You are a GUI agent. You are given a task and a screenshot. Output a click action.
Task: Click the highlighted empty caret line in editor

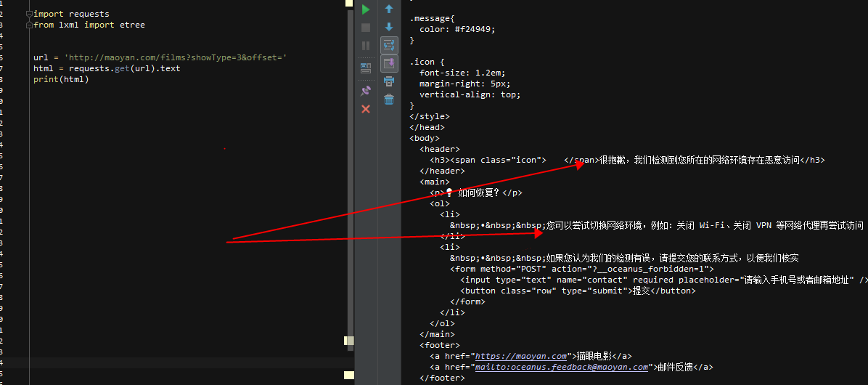pyautogui.click(x=177, y=362)
